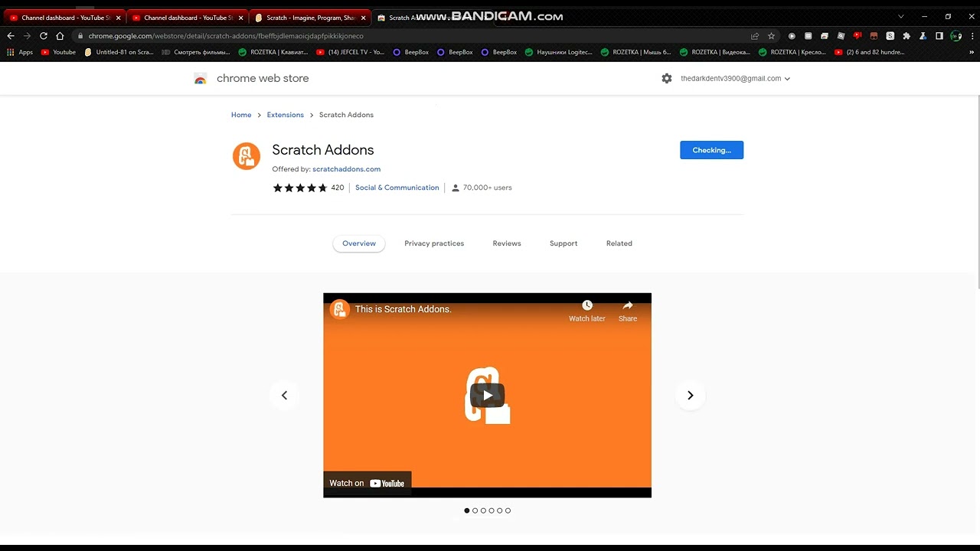Open the Chrome profile avatar

[955, 36]
